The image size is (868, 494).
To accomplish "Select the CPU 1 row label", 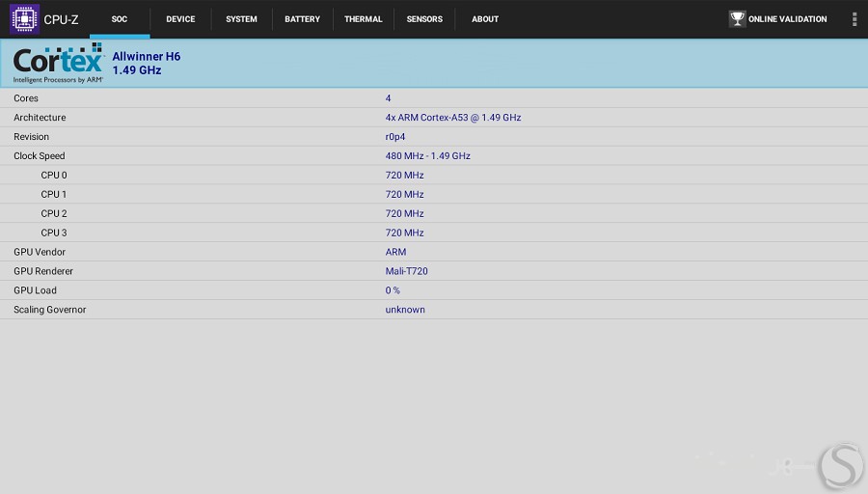I will tap(54, 194).
